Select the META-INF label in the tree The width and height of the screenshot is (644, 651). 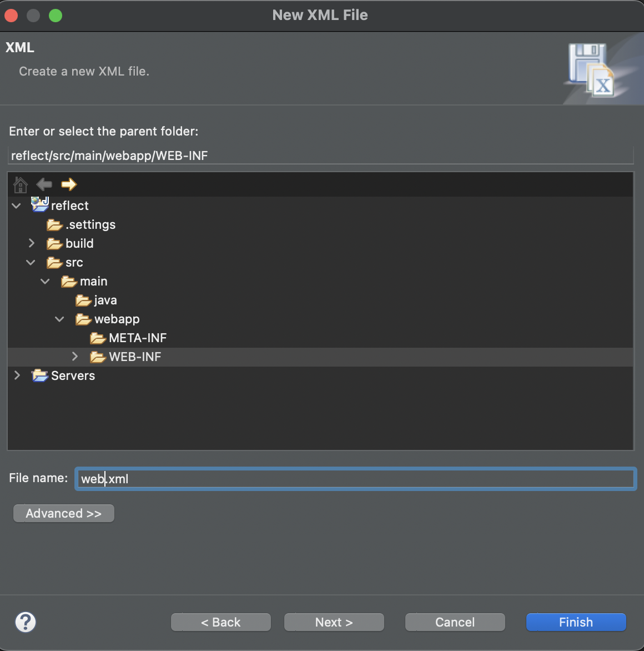[138, 338]
